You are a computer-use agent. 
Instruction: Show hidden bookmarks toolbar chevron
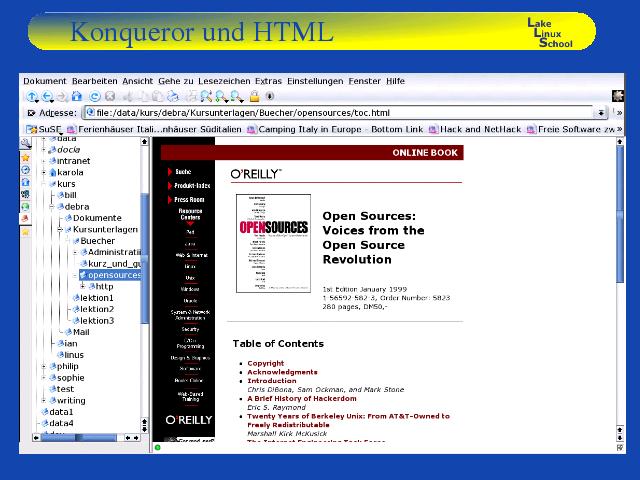pos(619,129)
